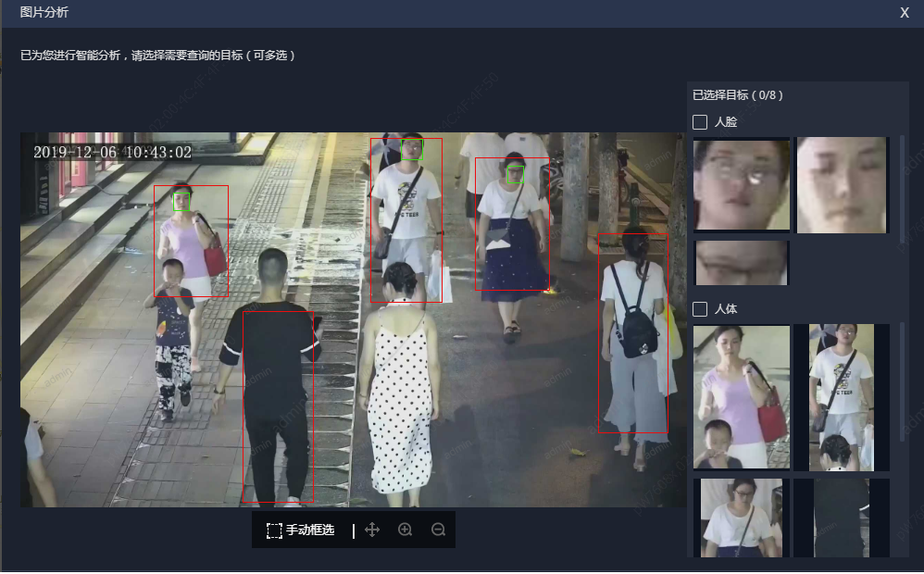This screenshot has width=924, height=574.
Task: Check the 人体 (body) checkbox
Action: coord(700,309)
